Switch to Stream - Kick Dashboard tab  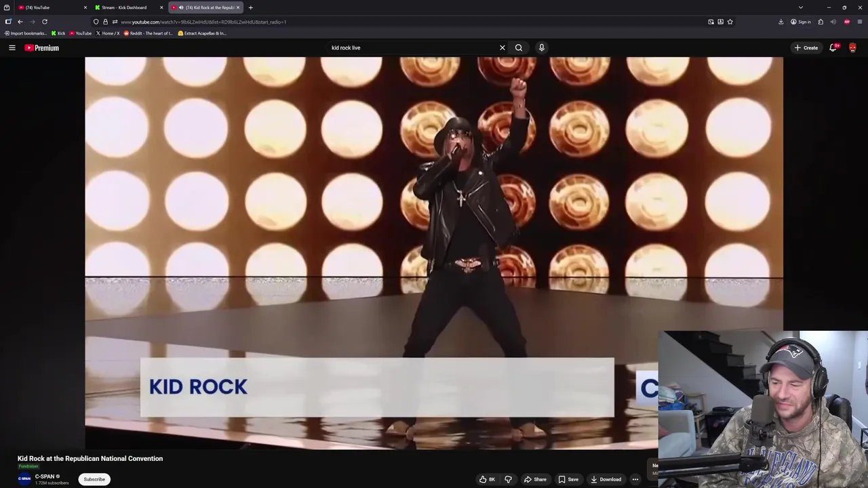(x=129, y=7)
